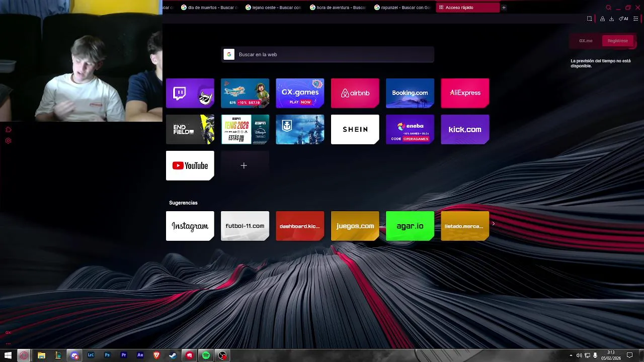
Task: Click the weather unavailable message
Action: click(x=601, y=63)
